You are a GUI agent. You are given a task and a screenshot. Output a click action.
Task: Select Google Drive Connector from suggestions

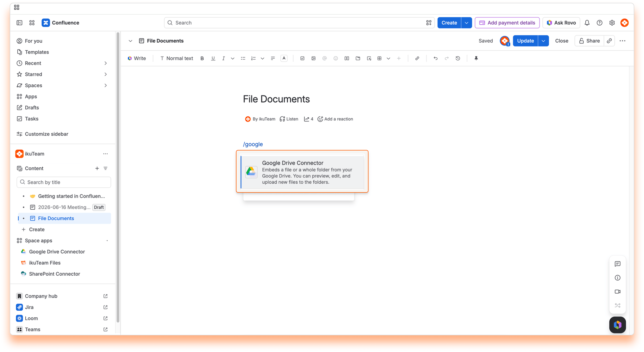302,172
